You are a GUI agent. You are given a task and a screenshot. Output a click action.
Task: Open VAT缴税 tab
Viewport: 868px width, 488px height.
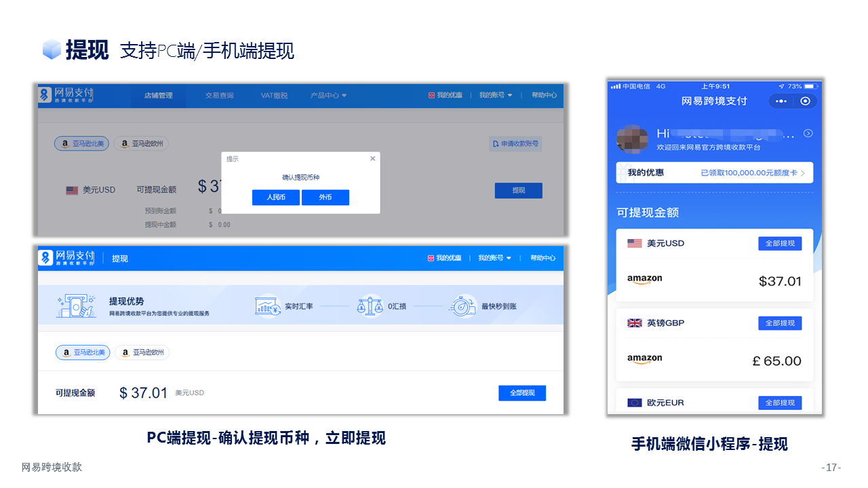(274, 96)
